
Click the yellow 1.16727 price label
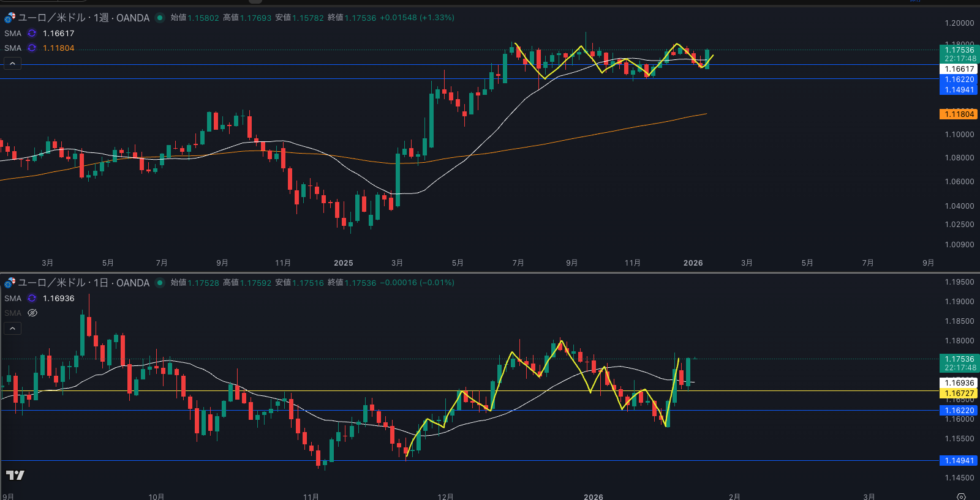coord(959,394)
